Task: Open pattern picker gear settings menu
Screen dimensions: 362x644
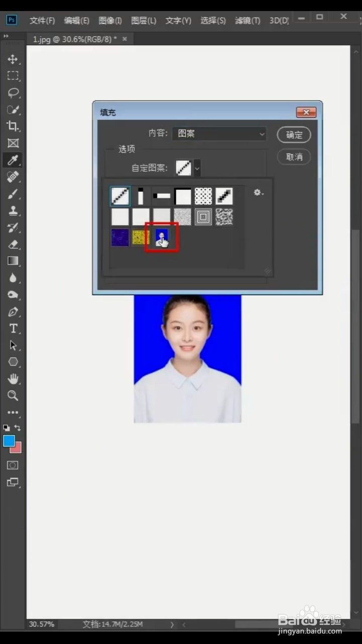Action: pyautogui.click(x=258, y=193)
